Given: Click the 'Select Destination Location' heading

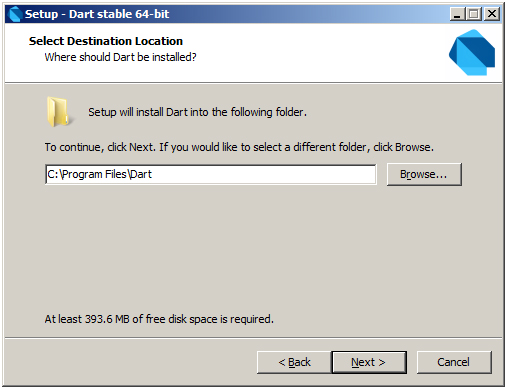Looking at the screenshot, I should [106, 41].
